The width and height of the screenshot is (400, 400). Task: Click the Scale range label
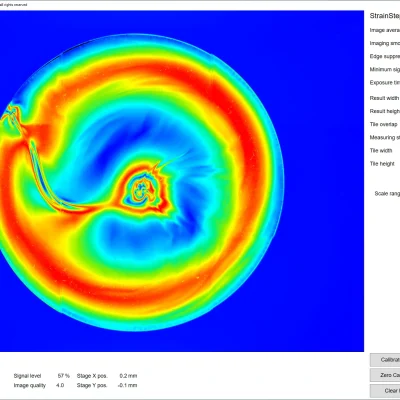[387, 194]
